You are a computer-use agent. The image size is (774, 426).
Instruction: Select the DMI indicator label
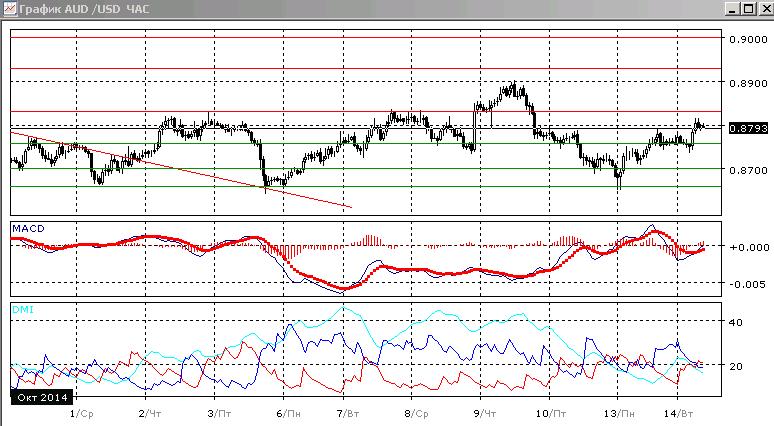pos(23,310)
